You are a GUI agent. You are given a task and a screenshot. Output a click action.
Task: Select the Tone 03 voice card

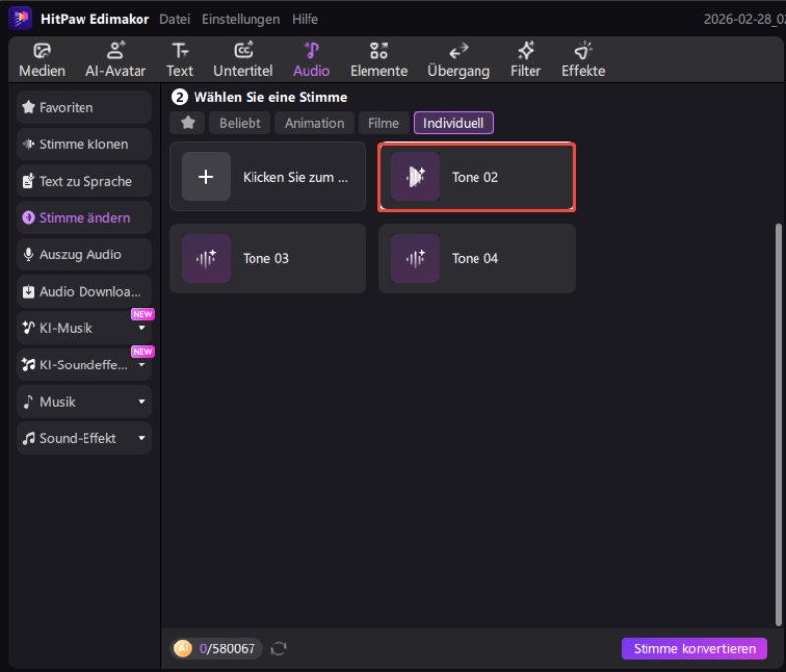coord(267,258)
